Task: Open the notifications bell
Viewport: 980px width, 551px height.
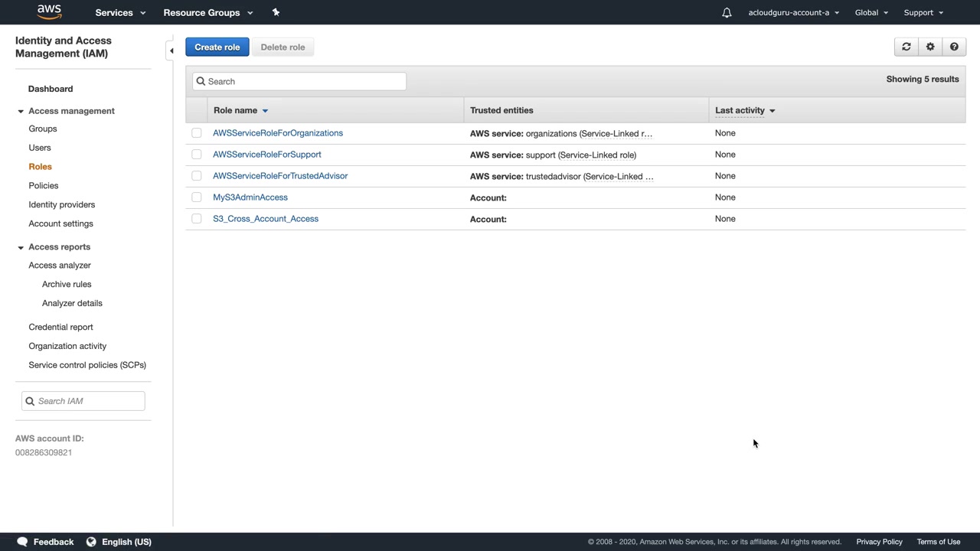Action: 727,12
